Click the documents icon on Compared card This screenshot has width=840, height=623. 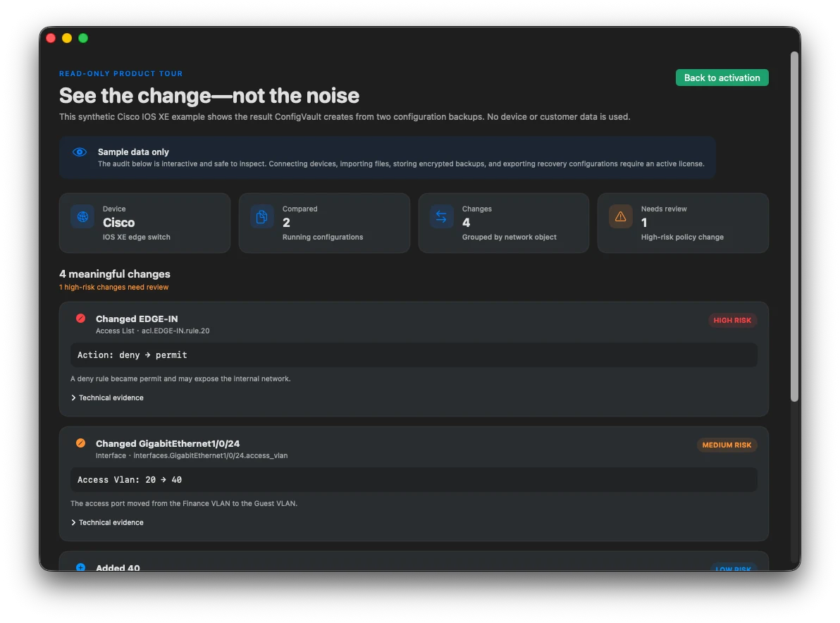pyautogui.click(x=262, y=216)
